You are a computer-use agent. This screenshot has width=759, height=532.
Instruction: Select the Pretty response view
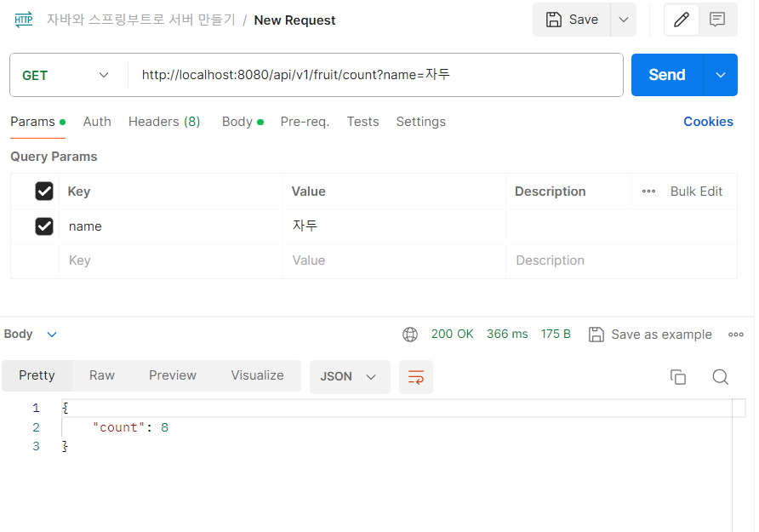tap(37, 375)
